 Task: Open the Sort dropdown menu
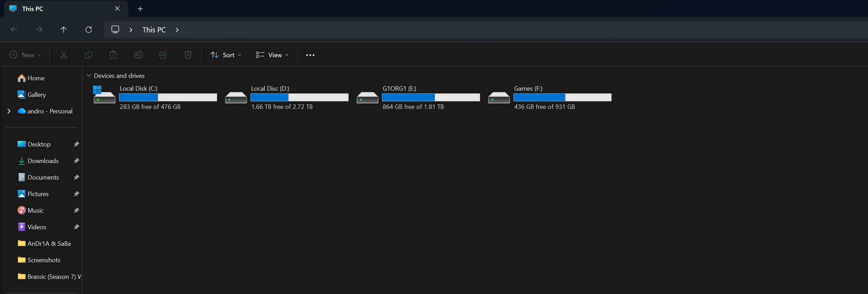click(x=226, y=55)
